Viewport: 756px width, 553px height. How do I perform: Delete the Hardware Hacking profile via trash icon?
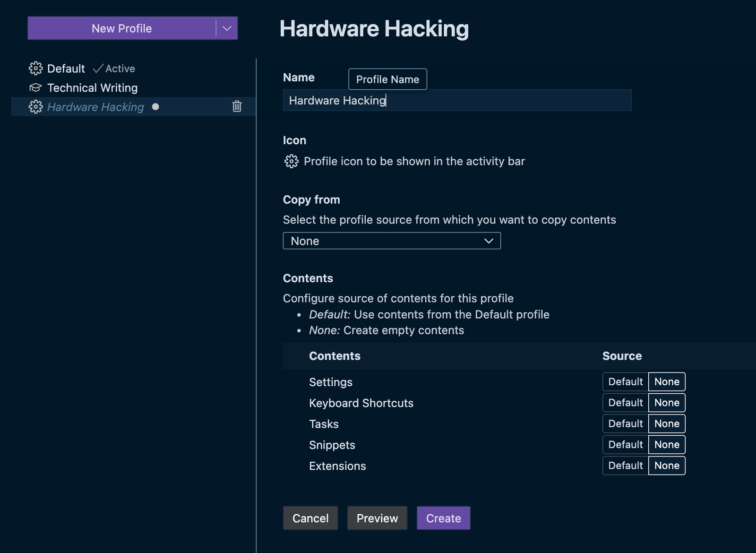[237, 107]
